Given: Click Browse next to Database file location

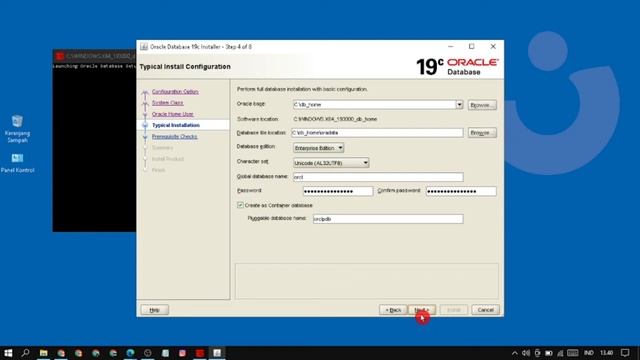Looking at the screenshot, I should (482, 133).
